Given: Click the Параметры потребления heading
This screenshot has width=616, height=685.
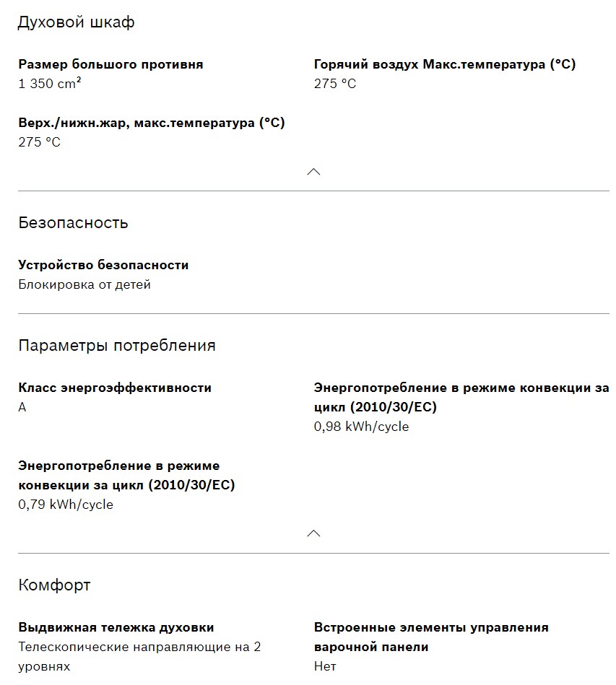Looking at the screenshot, I should pos(116,345).
